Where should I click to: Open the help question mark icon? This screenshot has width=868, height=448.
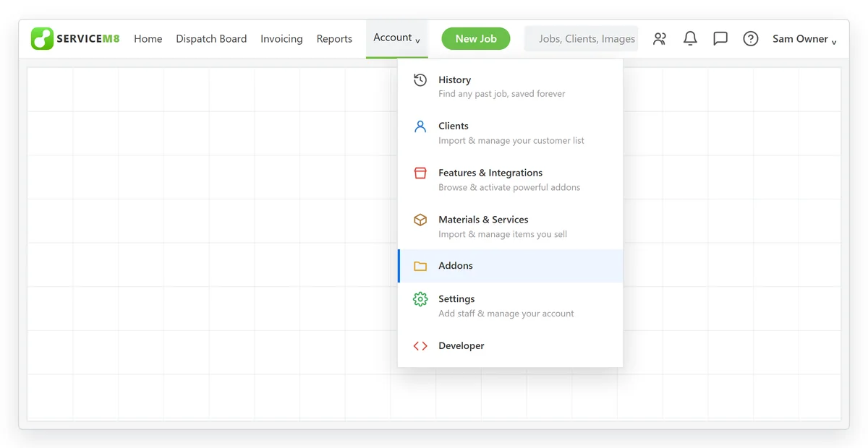tap(751, 39)
